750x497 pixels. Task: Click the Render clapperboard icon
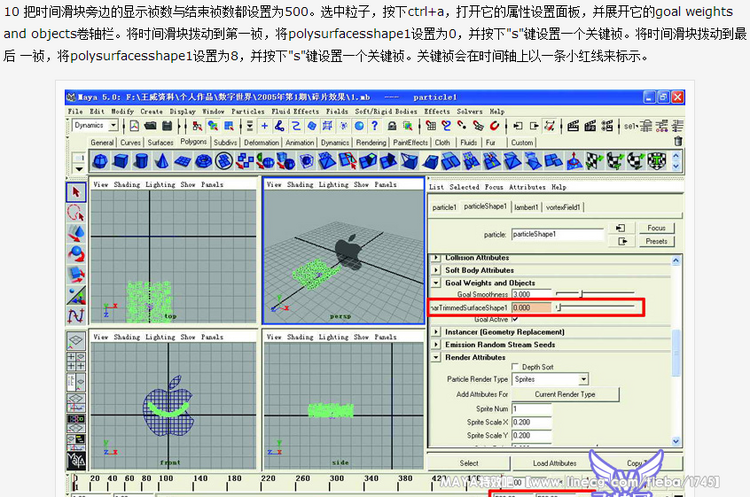point(573,126)
